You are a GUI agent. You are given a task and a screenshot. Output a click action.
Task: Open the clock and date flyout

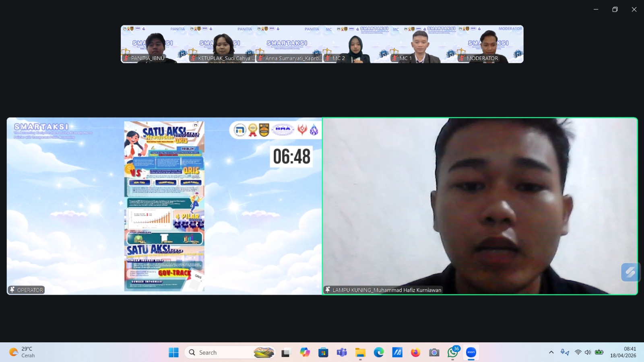point(623,352)
